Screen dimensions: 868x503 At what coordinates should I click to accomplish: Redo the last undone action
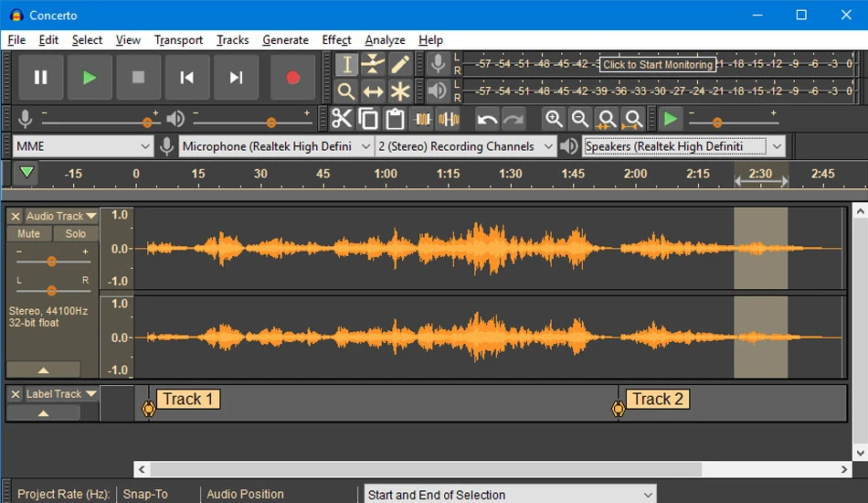coord(513,119)
